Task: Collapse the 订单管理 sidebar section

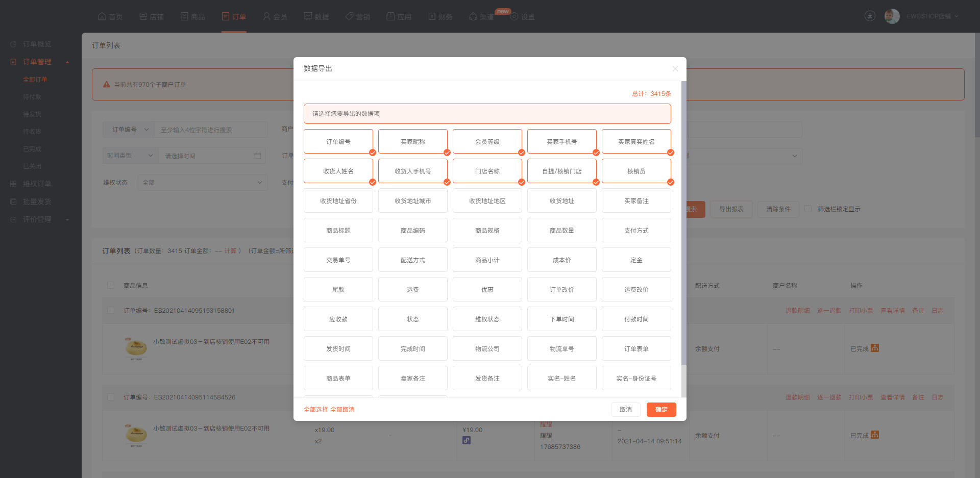Action: click(x=67, y=62)
